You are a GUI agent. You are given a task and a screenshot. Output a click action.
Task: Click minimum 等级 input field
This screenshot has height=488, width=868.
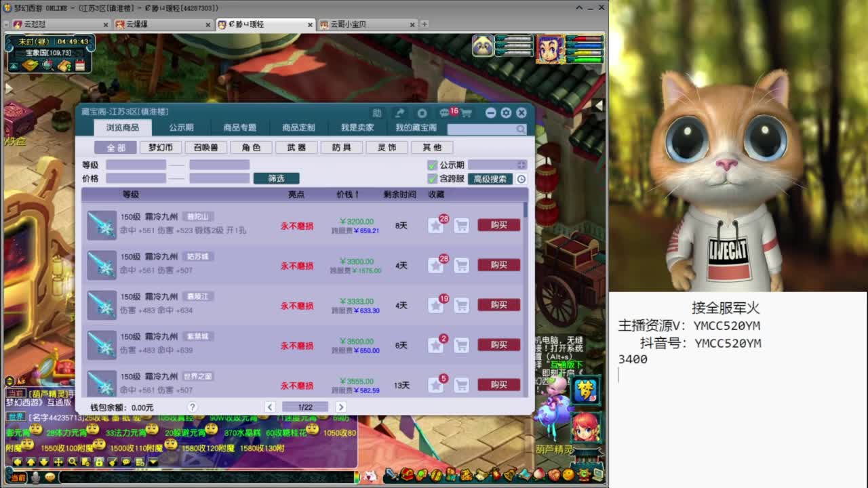pyautogui.click(x=136, y=165)
